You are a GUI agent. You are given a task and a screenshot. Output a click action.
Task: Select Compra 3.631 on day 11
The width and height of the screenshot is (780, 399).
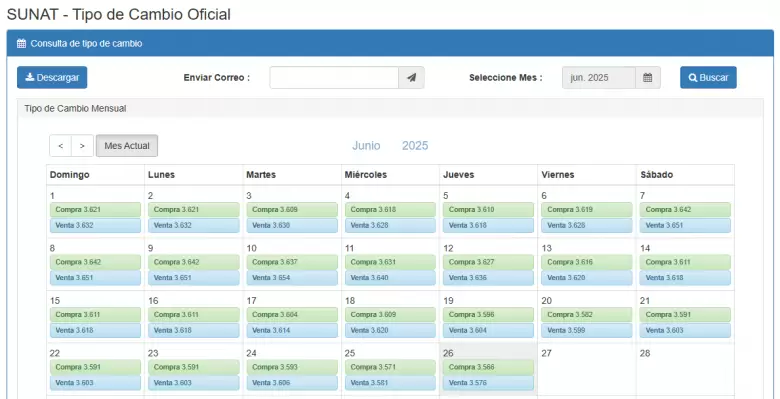click(x=390, y=262)
